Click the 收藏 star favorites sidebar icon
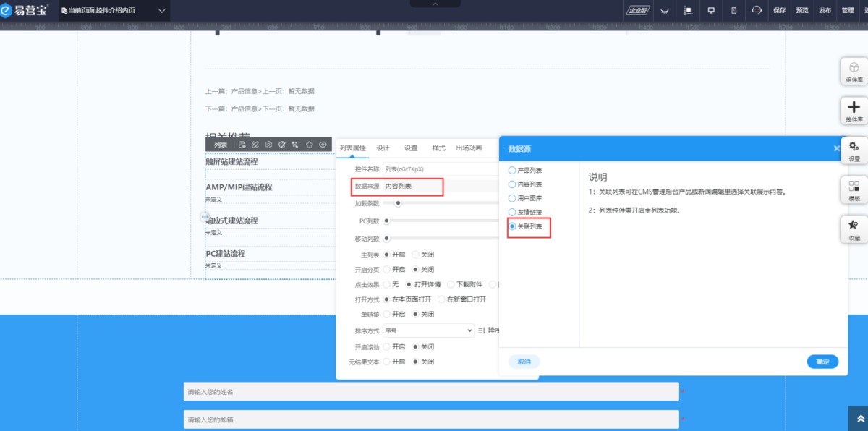The width and height of the screenshot is (868, 431). coord(854,229)
